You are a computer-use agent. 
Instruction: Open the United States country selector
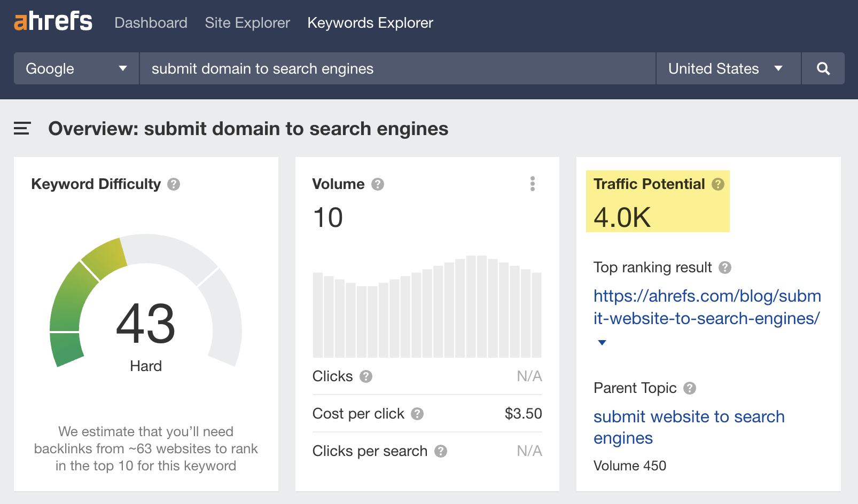(728, 68)
